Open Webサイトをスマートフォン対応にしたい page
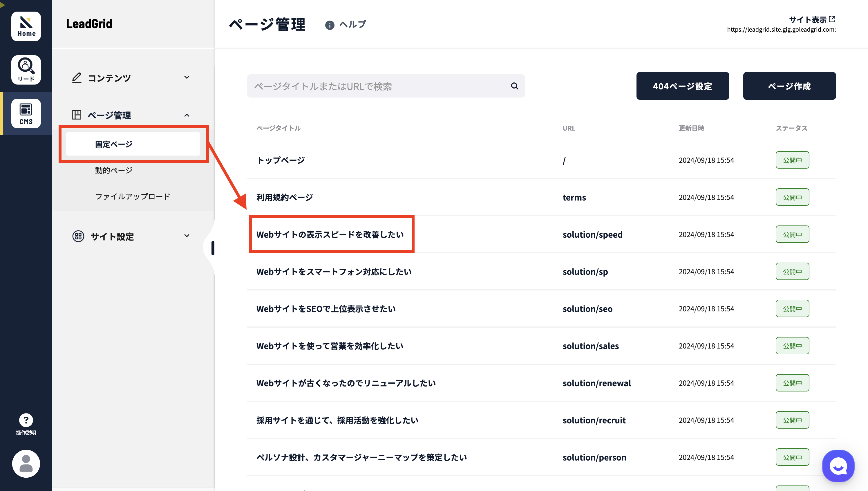Viewport: 868px width, 491px height. [334, 271]
